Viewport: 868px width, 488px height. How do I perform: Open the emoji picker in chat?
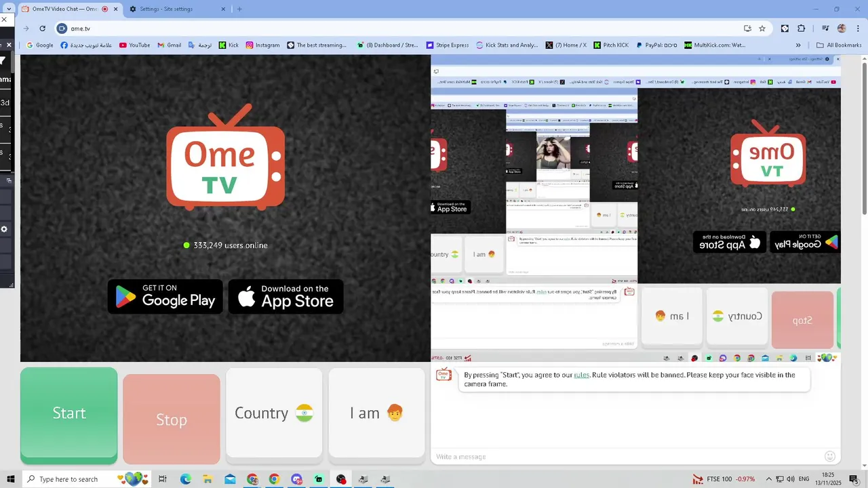[830, 457]
